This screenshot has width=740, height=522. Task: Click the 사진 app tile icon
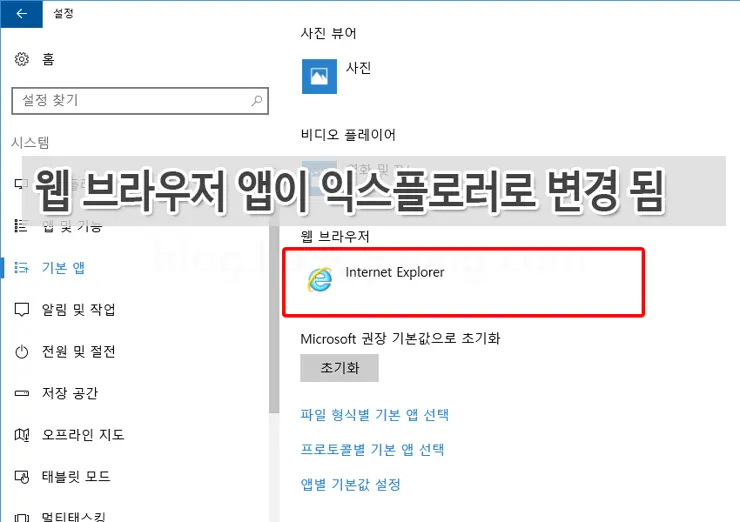pyautogui.click(x=319, y=76)
